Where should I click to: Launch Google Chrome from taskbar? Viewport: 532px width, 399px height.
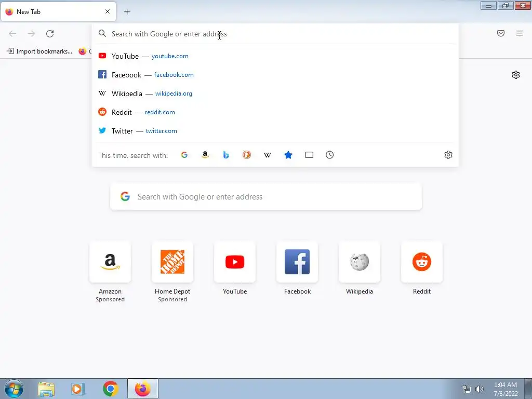(110, 389)
